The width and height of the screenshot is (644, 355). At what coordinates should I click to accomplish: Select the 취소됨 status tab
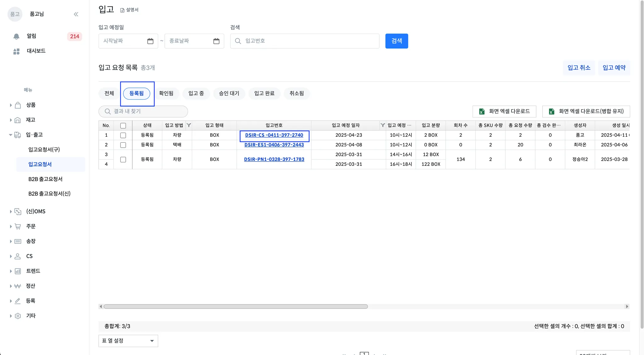296,93
